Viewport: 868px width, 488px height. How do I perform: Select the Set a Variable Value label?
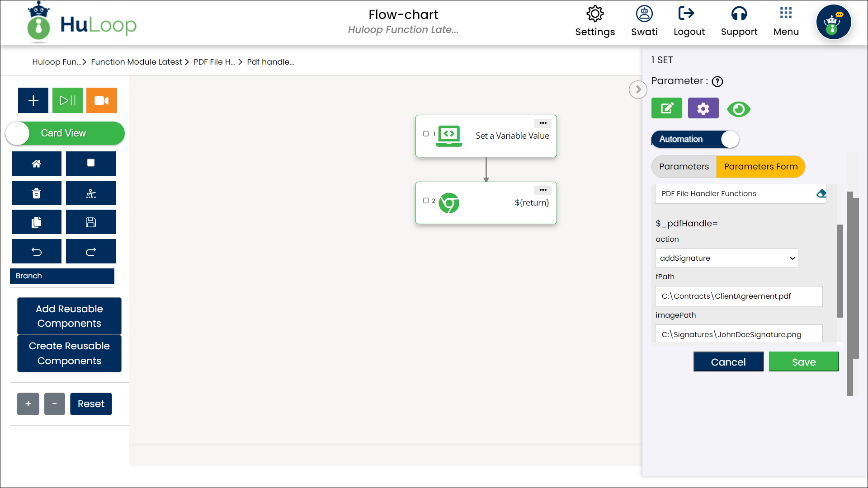[x=512, y=136]
